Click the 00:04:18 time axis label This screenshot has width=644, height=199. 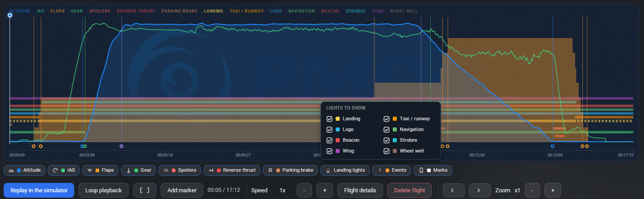(x=165, y=155)
